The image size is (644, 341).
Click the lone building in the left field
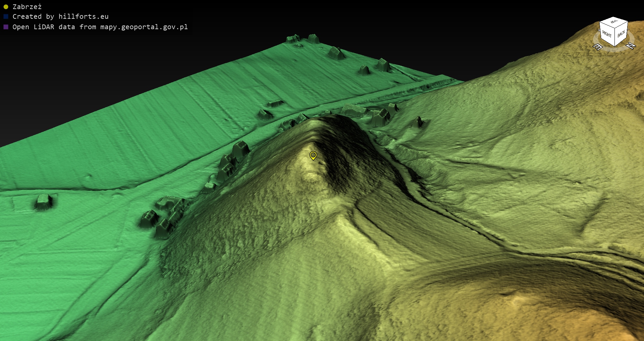(44, 202)
